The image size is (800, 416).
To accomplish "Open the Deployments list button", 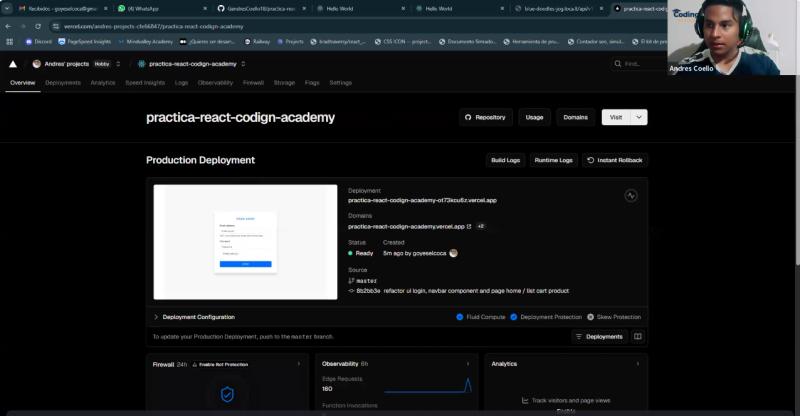I will point(599,337).
